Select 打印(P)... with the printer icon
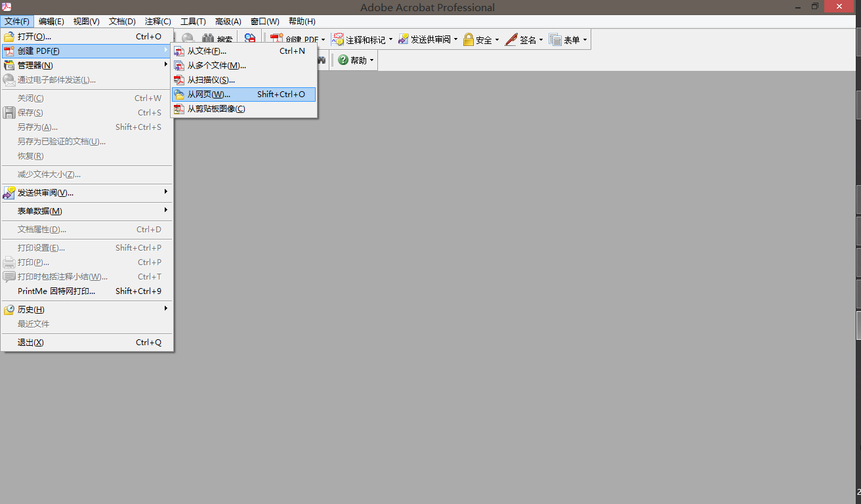Viewport: 861px width, 504px height. tap(87, 262)
